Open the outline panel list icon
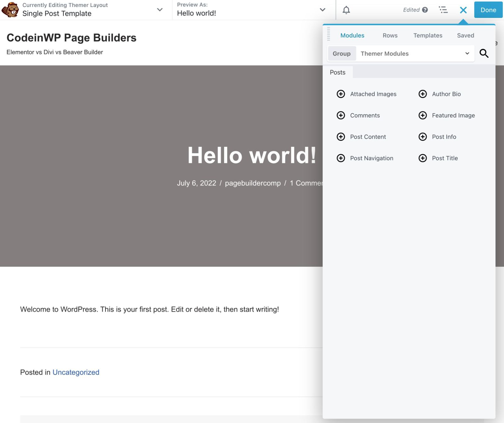504x423 pixels. pyautogui.click(x=443, y=10)
